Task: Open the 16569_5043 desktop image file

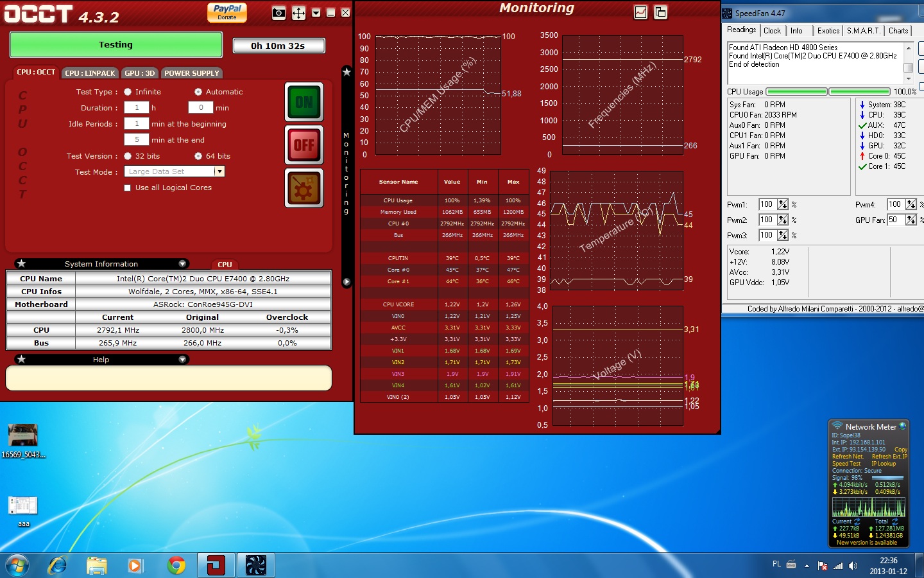Action: tap(23, 441)
